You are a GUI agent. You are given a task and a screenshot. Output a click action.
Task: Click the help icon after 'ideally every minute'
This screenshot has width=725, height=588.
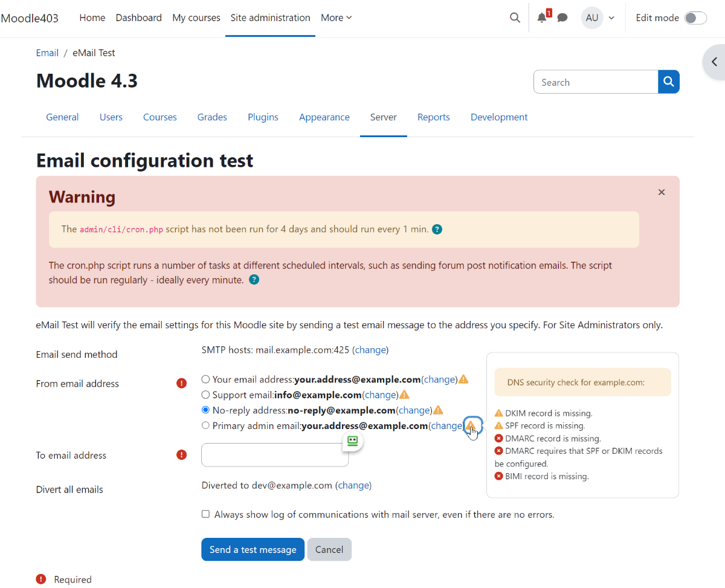tap(254, 279)
